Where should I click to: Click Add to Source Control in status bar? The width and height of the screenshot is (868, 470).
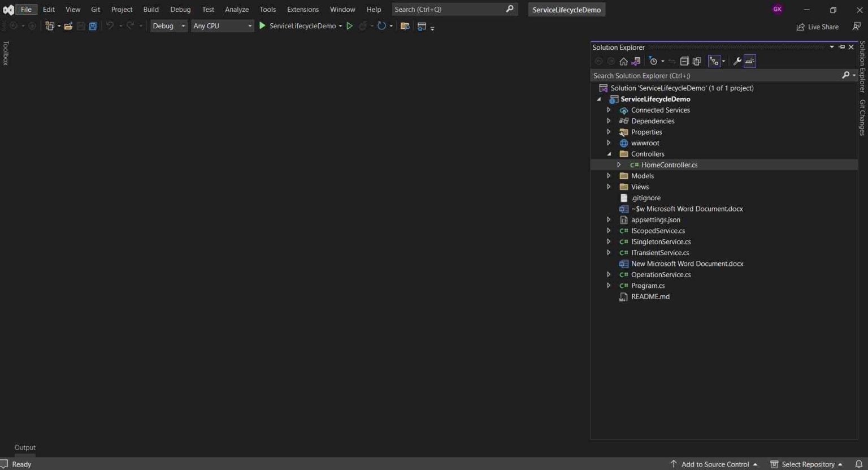(x=714, y=464)
